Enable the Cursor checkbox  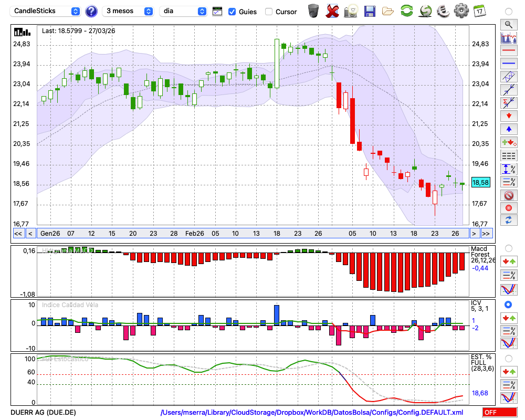click(268, 12)
